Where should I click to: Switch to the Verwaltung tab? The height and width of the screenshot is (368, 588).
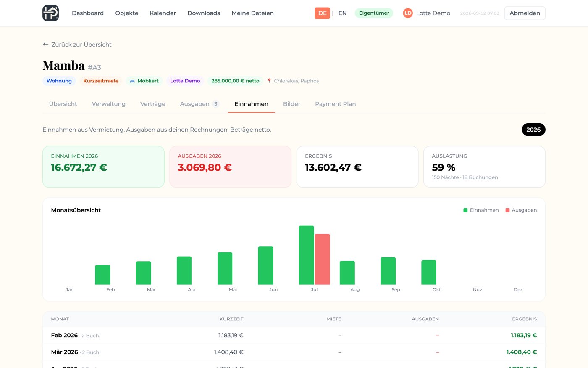109,104
